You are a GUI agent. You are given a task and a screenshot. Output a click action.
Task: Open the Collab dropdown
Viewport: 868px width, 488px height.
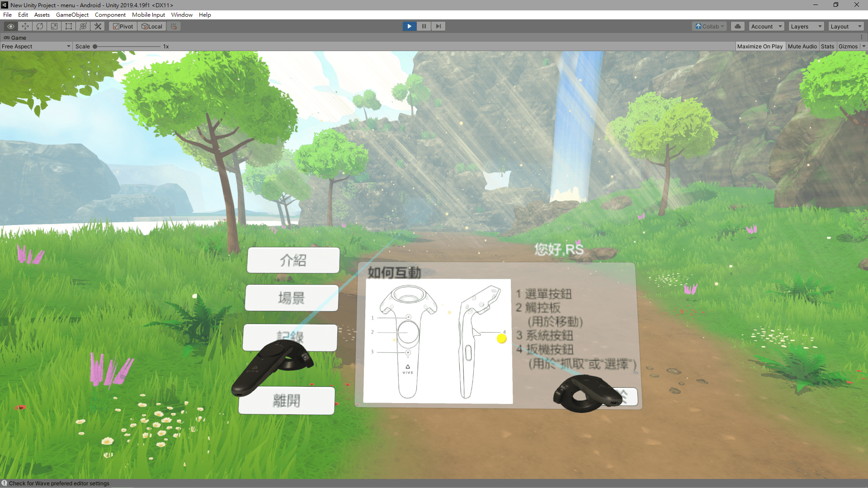[709, 26]
